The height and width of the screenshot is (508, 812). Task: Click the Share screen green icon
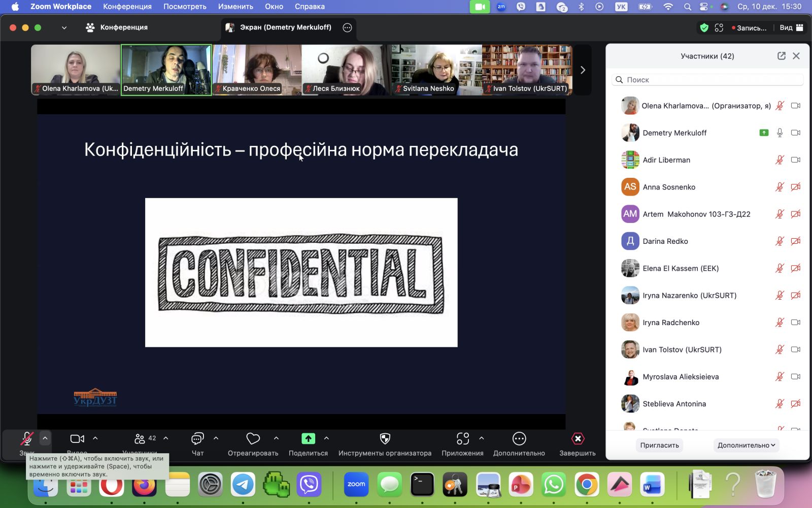(x=308, y=439)
